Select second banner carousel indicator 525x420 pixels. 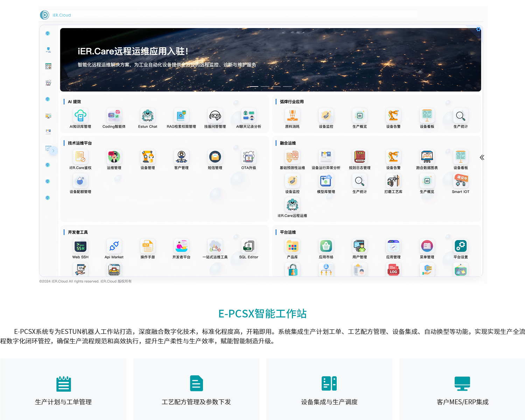pos(265,86)
